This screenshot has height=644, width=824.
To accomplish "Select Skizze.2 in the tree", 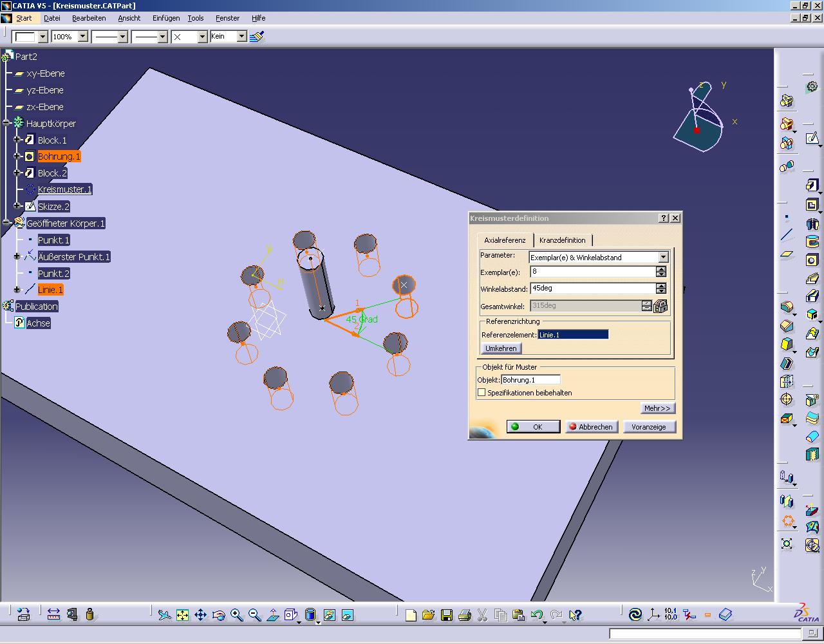I will click(53, 207).
